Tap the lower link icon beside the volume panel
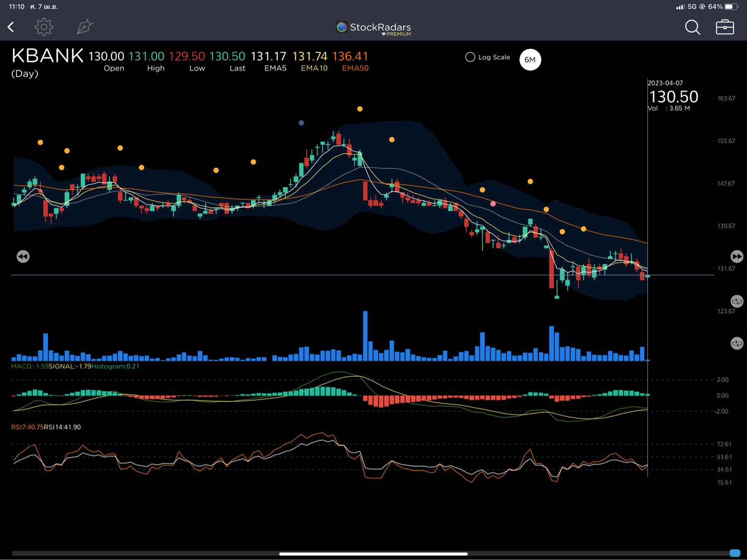The image size is (747, 560). [737, 343]
